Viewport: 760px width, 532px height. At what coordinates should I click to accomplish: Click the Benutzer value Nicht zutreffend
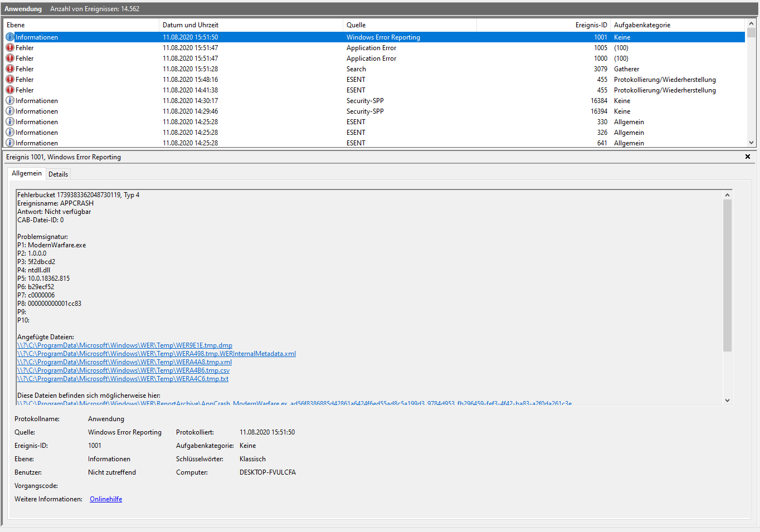[x=111, y=472]
